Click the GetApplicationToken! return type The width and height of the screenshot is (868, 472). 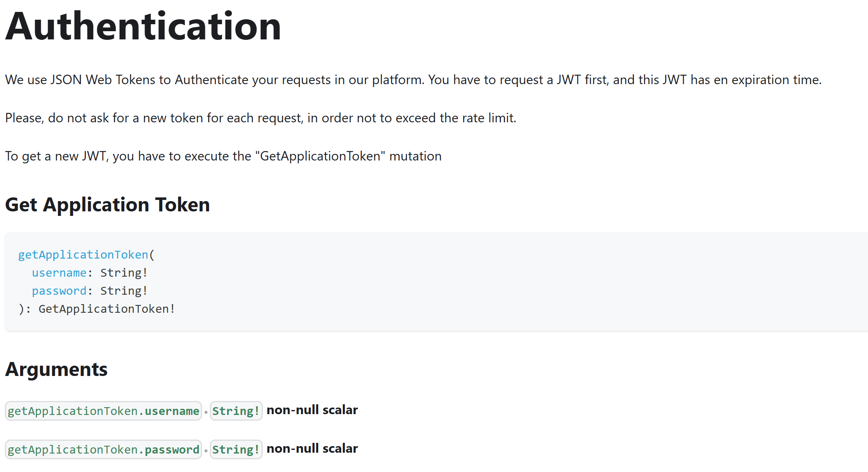tap(107, 309)
